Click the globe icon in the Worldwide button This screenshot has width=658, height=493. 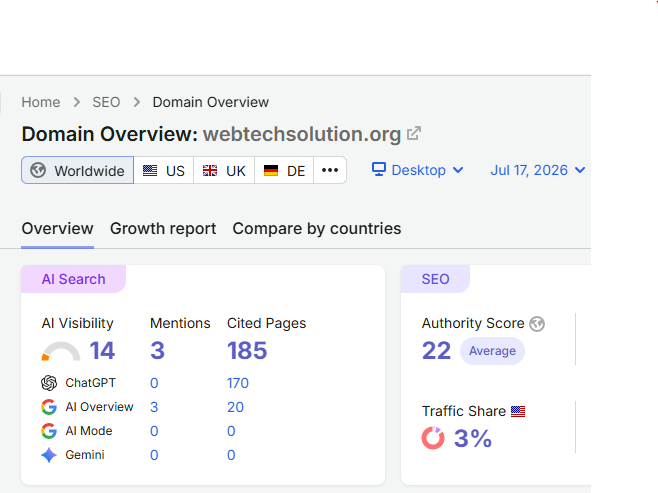pos(38,170)
